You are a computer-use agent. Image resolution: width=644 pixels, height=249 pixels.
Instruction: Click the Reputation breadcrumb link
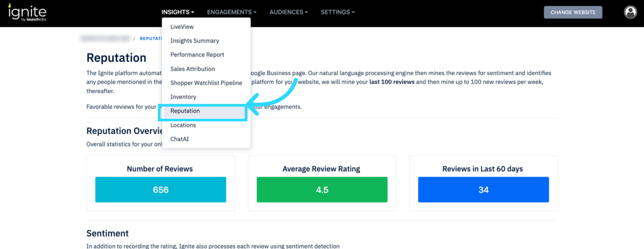pyautogui.click(x=151, y=39)
